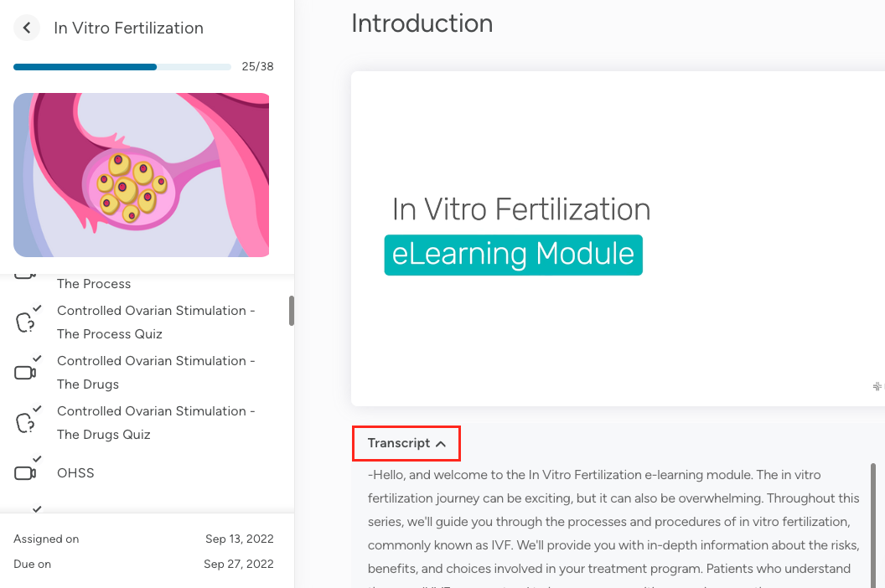Click the video camera icon beside OHSS
Image resolution: width=885 pixels, height=588 pixels.
point(26,473)
